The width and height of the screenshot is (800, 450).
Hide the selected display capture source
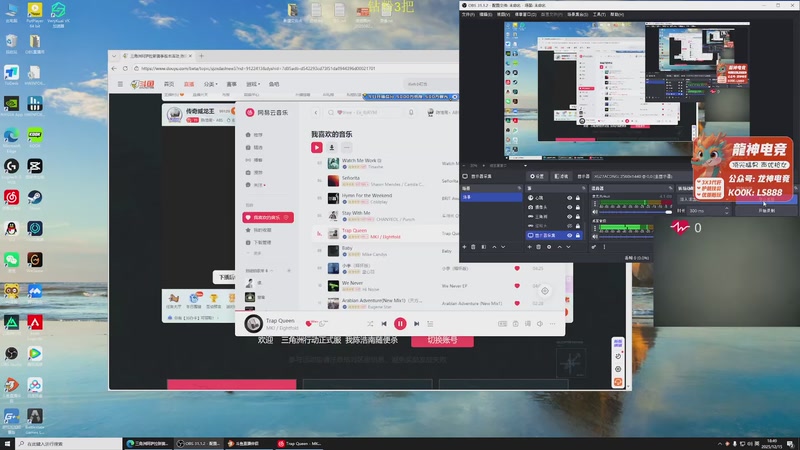569,235
